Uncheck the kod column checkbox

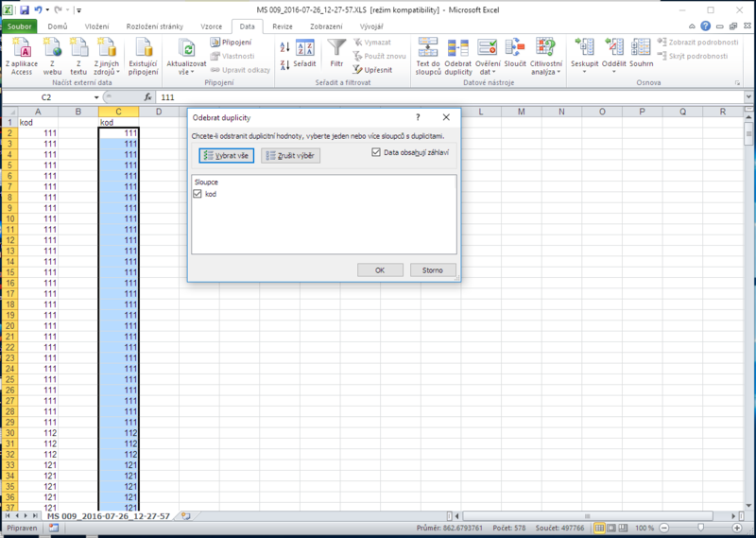tap(198, 194)
